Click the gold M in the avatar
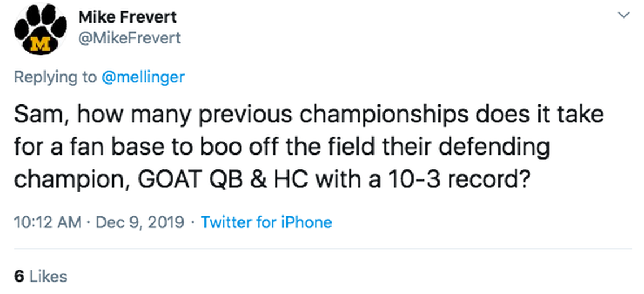Screen dimensions: 644x294 [40, 43]
